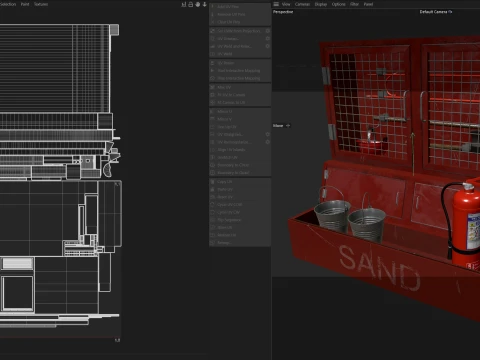Viewport: 480px width, 360px height.
Task: Choose Align UV Islands command
Action: (240, 150)
